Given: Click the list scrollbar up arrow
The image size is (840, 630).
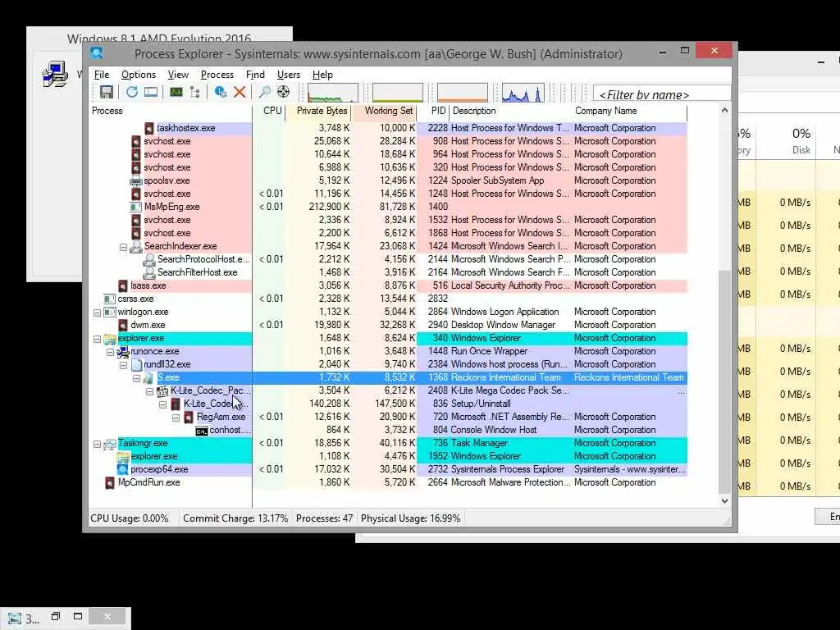Looking at the screenshot, I should pyautogui.click(x=724, y=111).
